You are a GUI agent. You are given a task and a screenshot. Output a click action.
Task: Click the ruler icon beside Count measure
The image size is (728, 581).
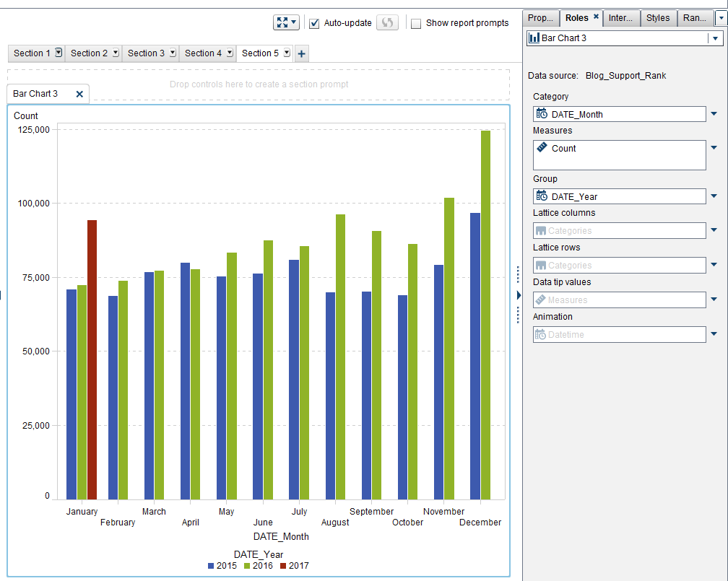tap(543, 148)
